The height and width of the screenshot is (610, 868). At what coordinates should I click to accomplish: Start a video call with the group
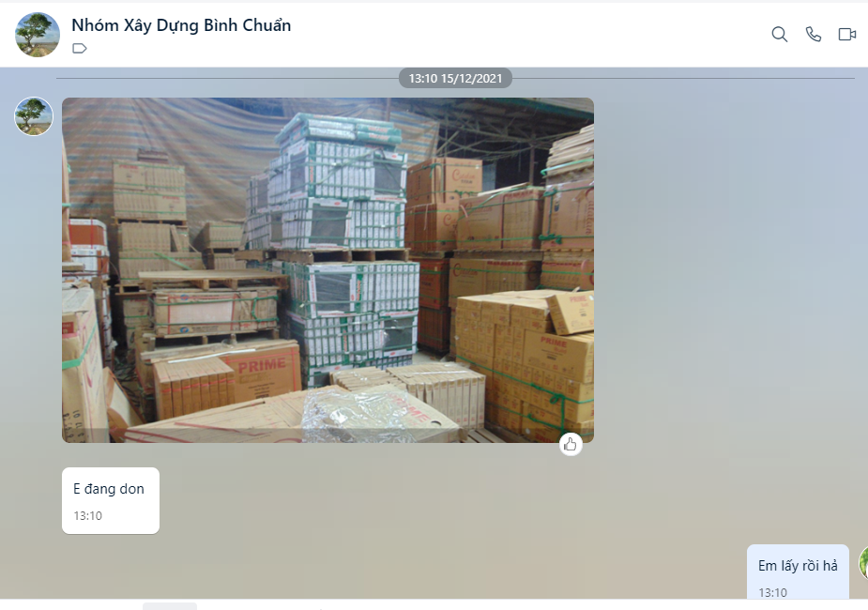click(847, 35)
